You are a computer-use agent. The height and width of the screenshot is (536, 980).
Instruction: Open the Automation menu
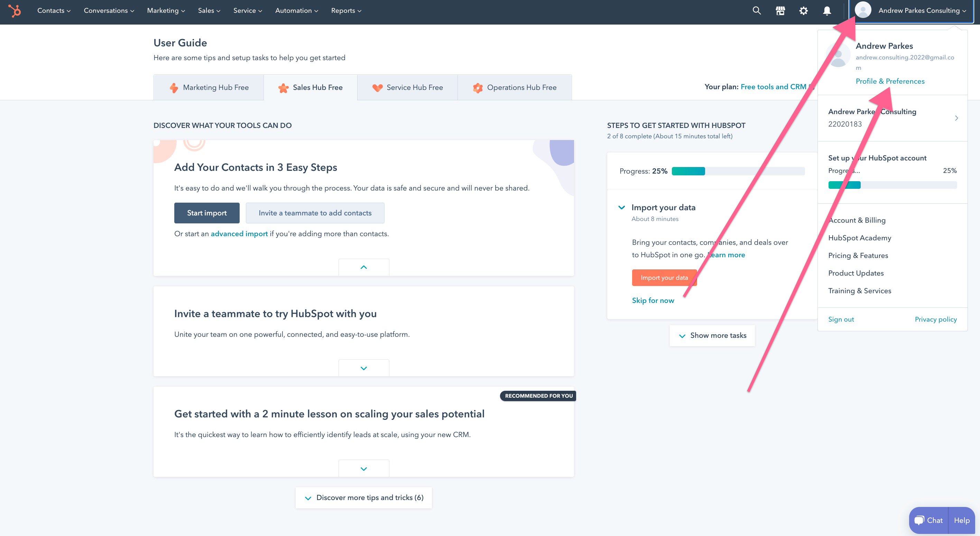[297, 11]
